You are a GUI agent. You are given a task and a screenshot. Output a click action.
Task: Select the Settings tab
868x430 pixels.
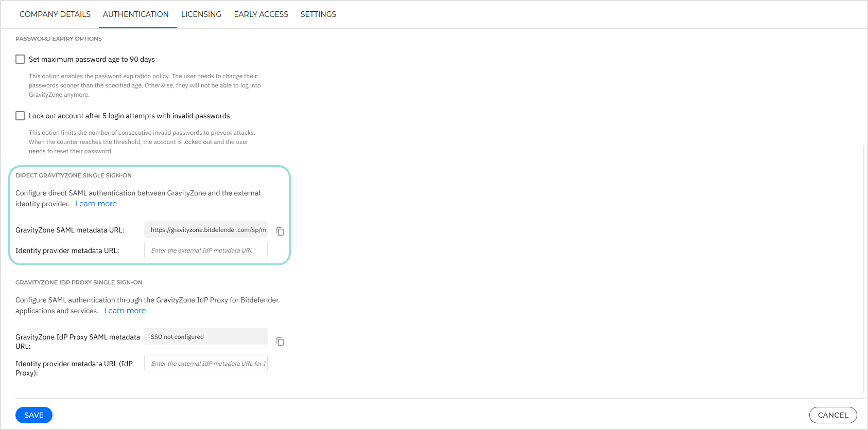(x=318, y=14)
